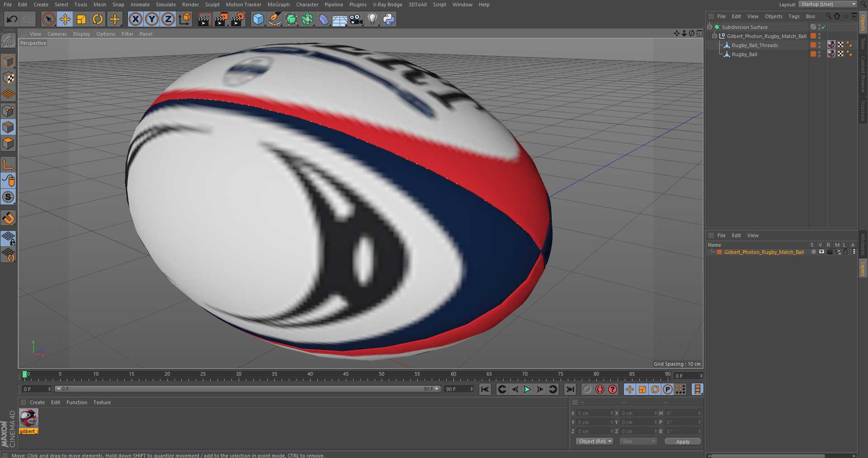868x458 pixels.
Task: Click the Apply button
Action: pyautogui.click(x=683, y=441)
